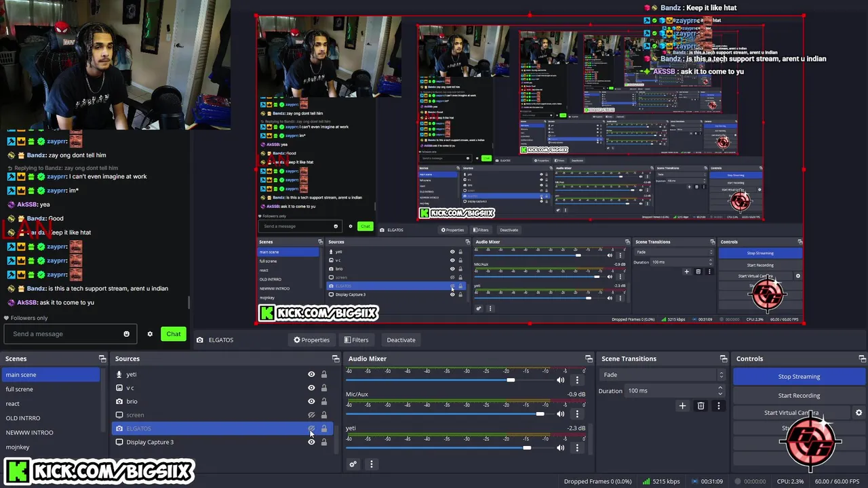This screenshot has height=488, width=868.
Task: Mute the Mic/Aux audio channel
Action: click(x=560, y=413)
